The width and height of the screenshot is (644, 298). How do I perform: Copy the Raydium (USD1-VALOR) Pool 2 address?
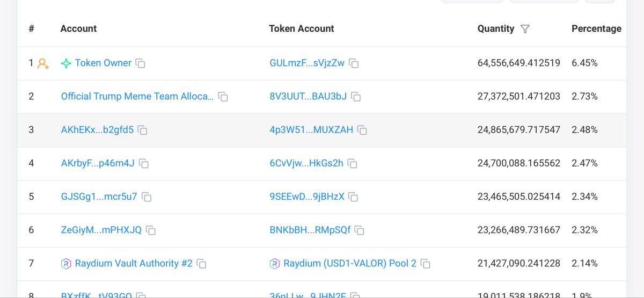pos(426,264)
